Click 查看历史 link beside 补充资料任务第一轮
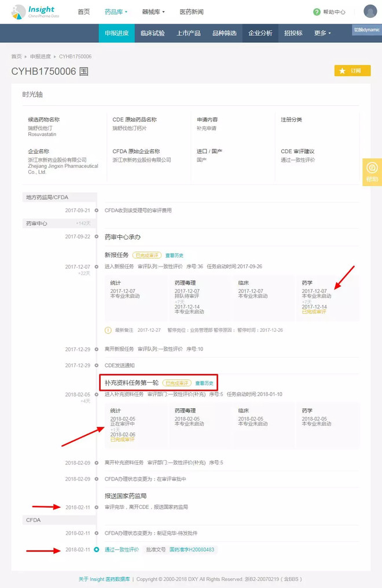Image resolution: width=382 pixels, height=588 pixels. pos(204,383)
